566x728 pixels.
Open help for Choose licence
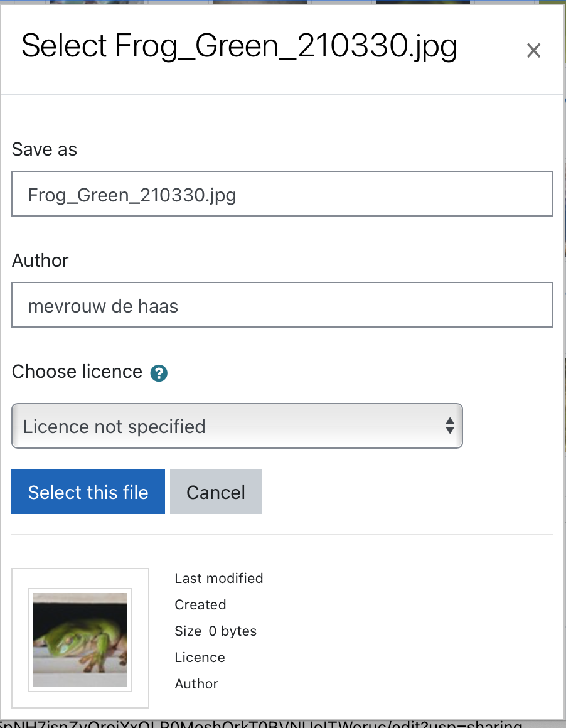(159, 373)
